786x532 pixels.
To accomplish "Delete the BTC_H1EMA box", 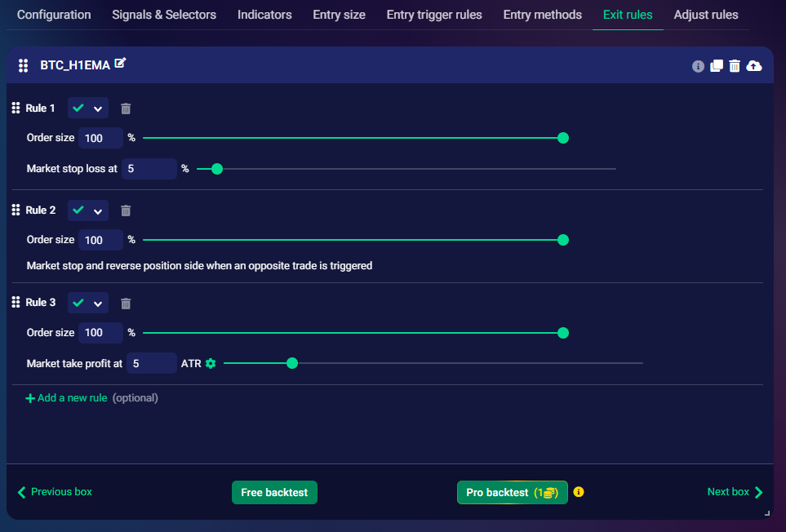I will pos(735,65).
